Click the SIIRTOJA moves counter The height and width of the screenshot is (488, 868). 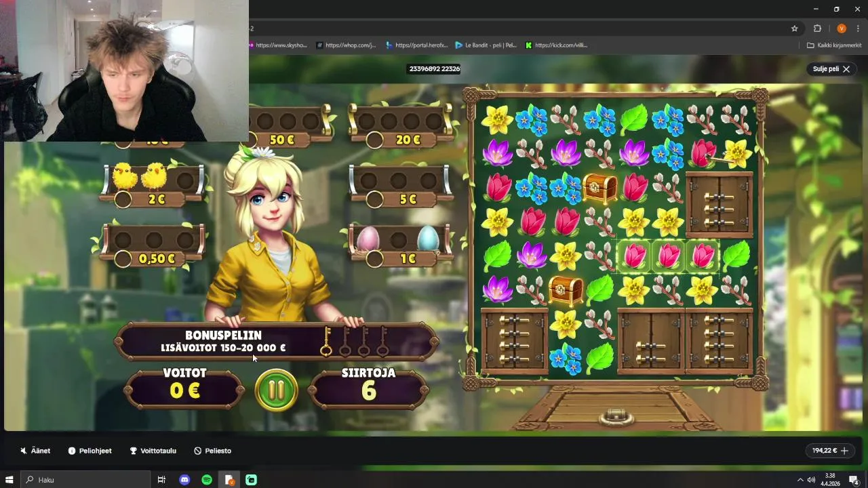[x=368, y=388]
